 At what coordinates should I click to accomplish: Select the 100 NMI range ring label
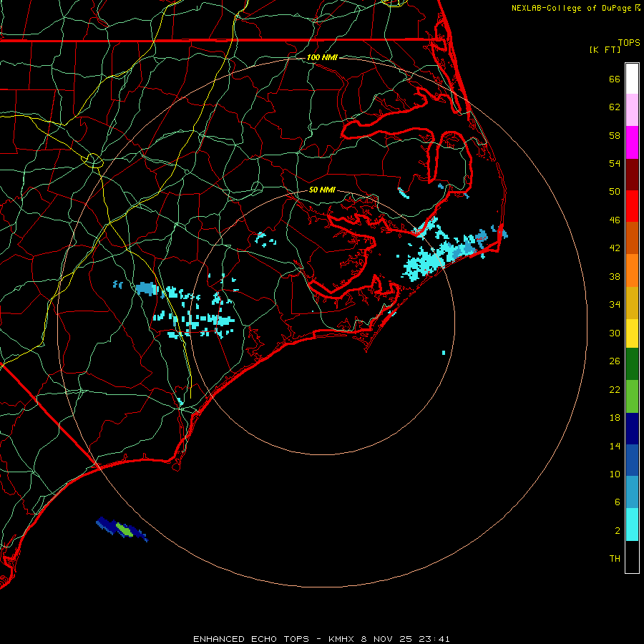pyautogui.click(x=322, y=57)
